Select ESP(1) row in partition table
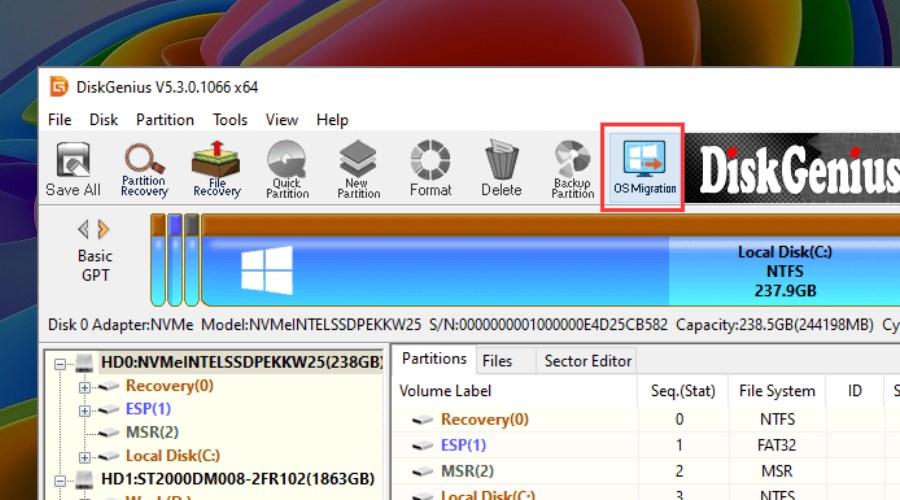Image resolution: width=900 pixels, height=500 pixels. pyautogui.click(x=646, y=445)
